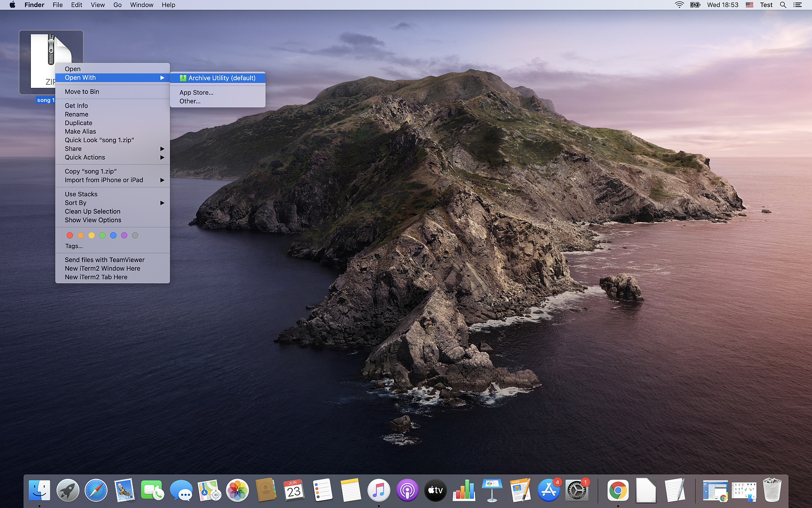Choose Other... in Open With submenu
The width and height of the screenshot is (812, 508).
tap(190, 101)
